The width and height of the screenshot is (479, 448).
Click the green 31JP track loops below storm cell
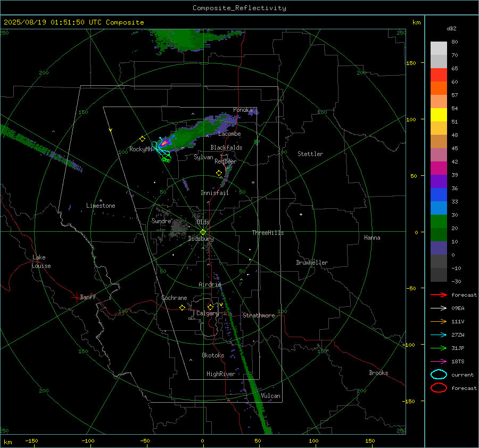167,158
